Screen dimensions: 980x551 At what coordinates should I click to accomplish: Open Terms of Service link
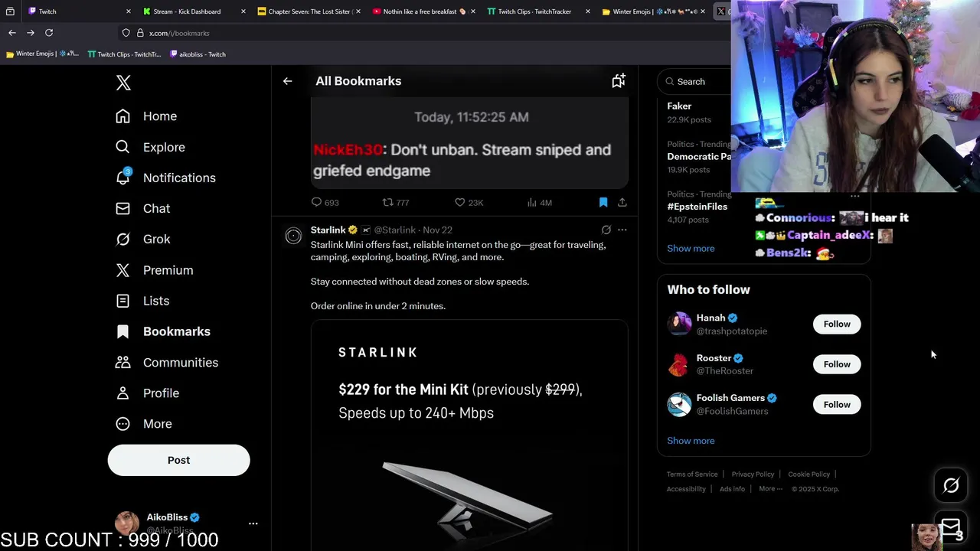click(692, 474)
